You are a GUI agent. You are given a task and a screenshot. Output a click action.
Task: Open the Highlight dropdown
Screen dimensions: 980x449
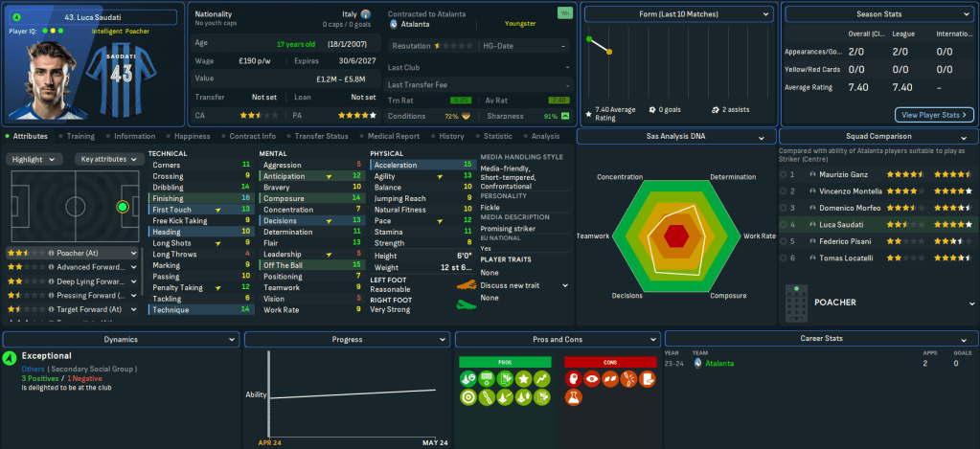click(x=36, y=159)
